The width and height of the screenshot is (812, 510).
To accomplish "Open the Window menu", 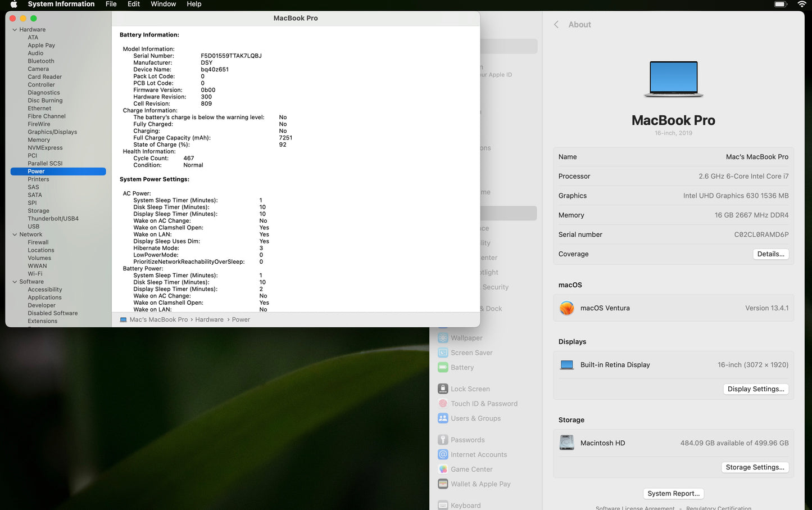I will coord(163,4).
